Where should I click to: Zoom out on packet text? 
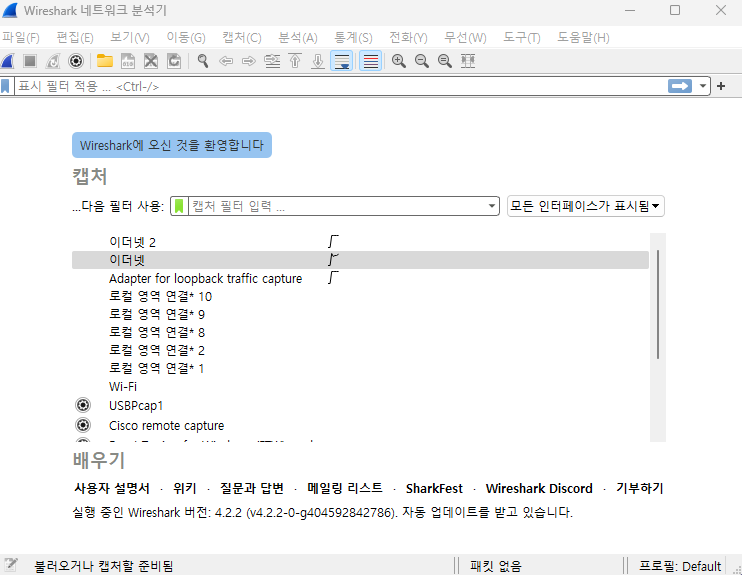tap(422, 61)
